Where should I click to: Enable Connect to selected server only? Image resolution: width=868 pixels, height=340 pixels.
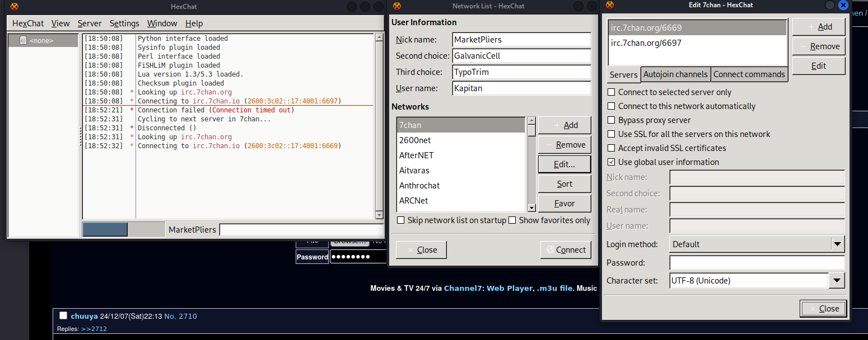(x=612, y=92)
